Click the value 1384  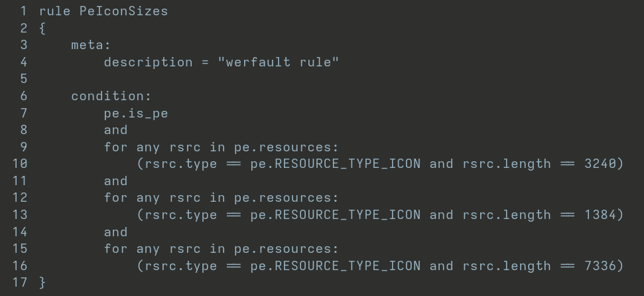[600, 215]
